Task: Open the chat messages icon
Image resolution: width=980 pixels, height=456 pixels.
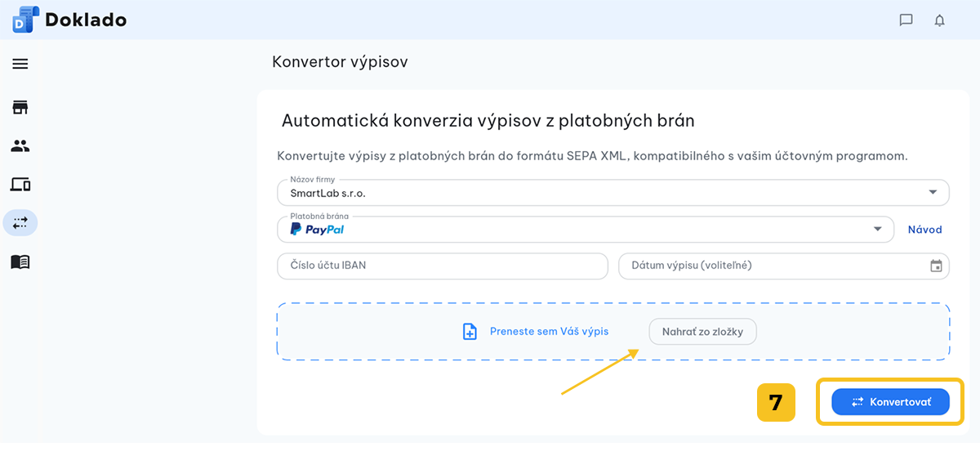Action: click(906, 20)
